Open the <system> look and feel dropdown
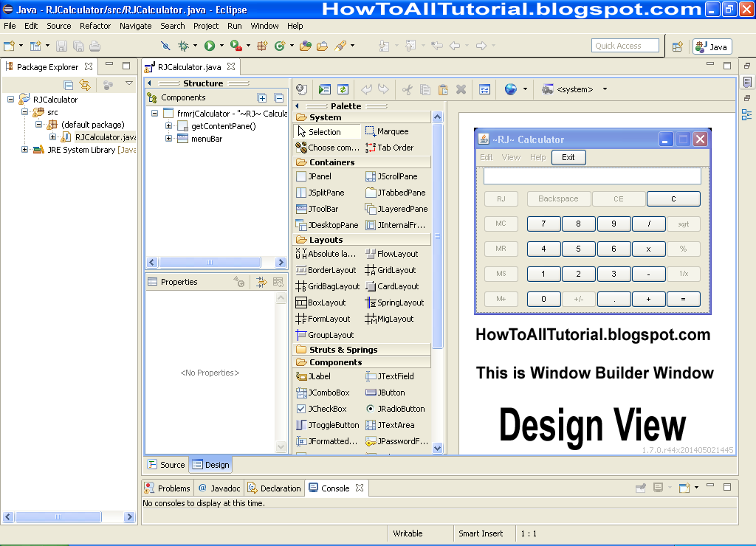The height and width of the screenshot is (546, 756). (x=605, y=89)
